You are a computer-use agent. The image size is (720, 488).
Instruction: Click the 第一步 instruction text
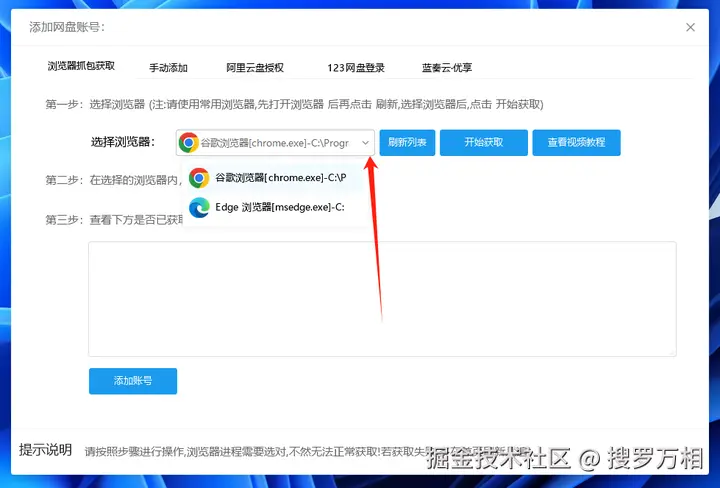[x=294, y=105]
